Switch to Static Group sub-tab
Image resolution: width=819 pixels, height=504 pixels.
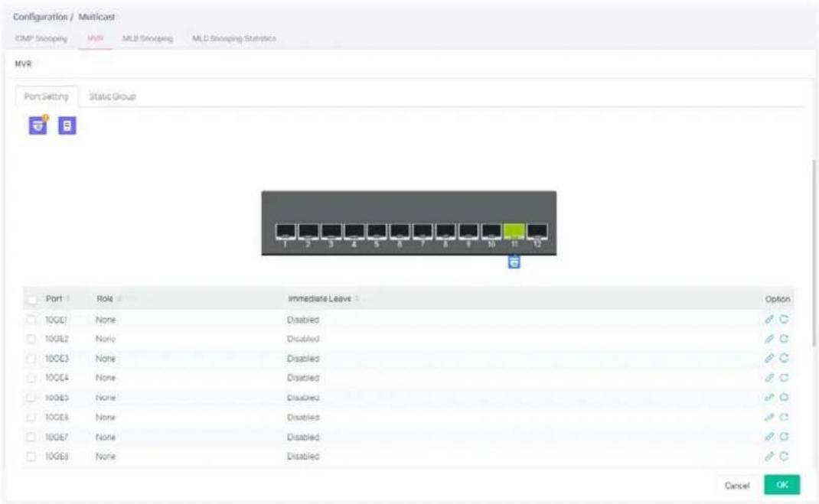click(x=113, y=96)
